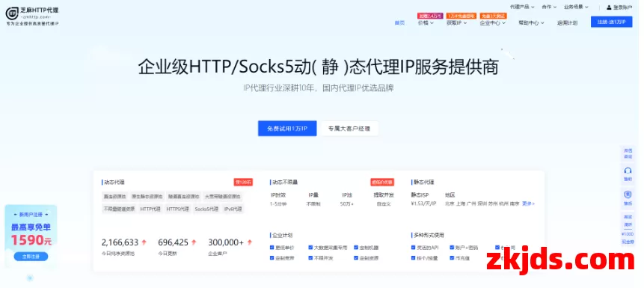644x288 pixels.
Task: Select 南京 region link
Action: point(515,203)
